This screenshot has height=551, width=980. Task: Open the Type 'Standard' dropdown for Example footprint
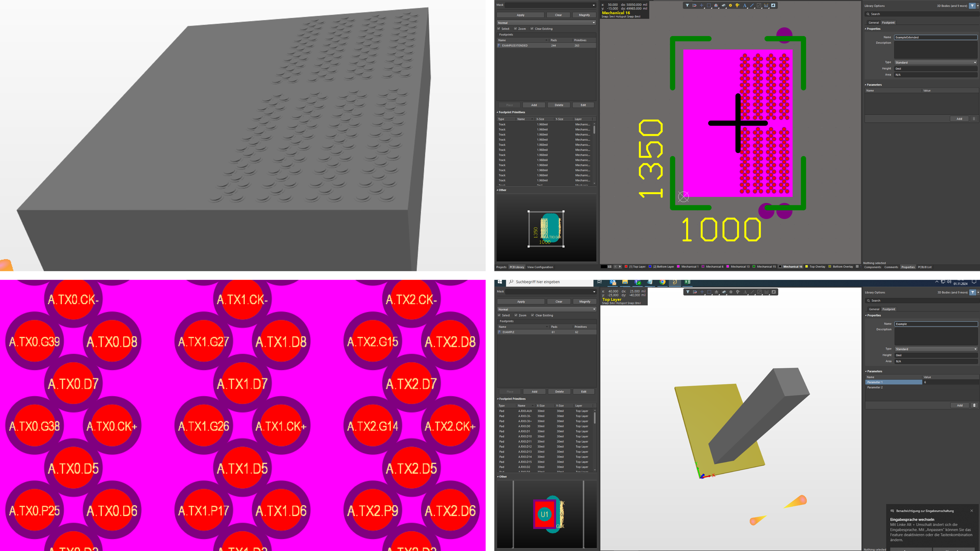(936, 349)
